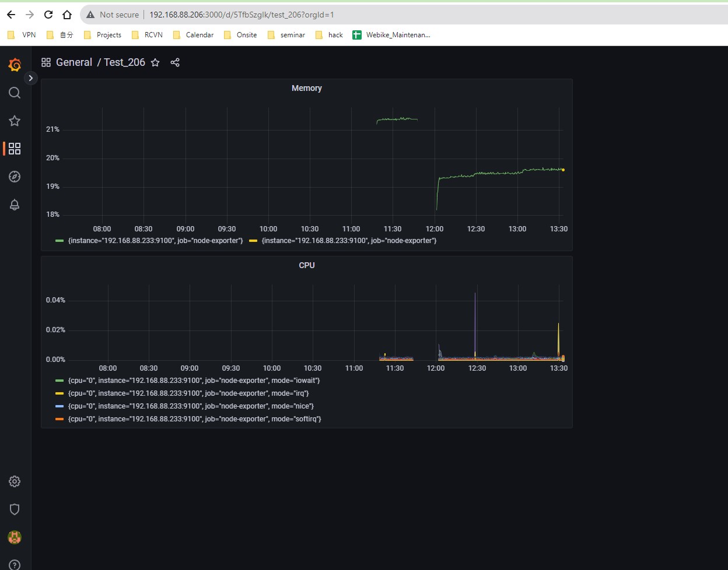Expand the collapsed side menu arrow
Image resolution: width=728 pixels, height=570 pixels.
coord(30,78)
